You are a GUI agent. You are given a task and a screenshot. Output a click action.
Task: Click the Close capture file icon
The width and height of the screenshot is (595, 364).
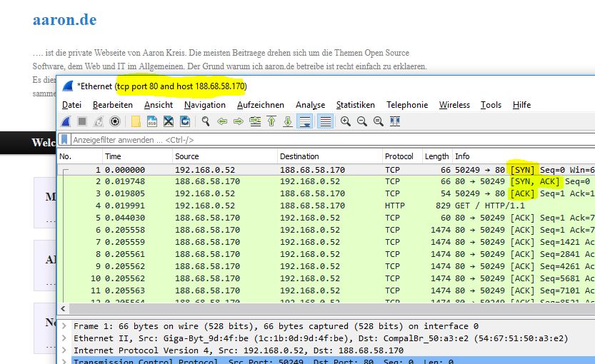[169, 121]
